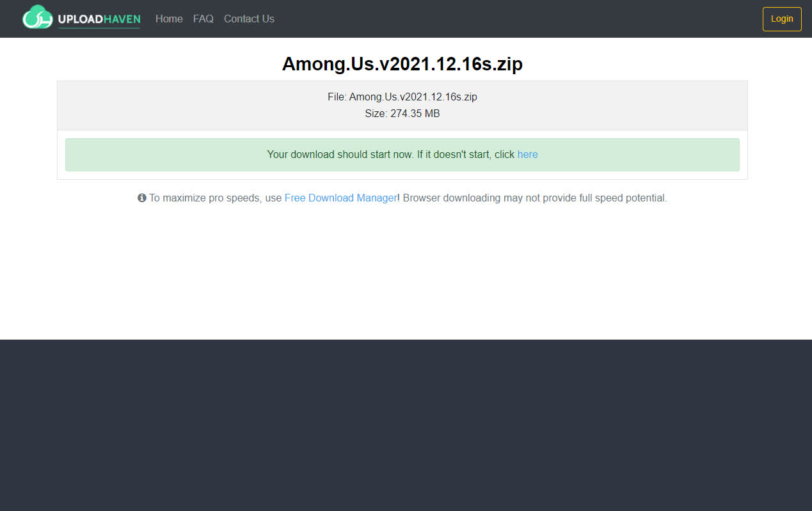Click the 'To maximize pro speeds' text

(x=215, y=198)
